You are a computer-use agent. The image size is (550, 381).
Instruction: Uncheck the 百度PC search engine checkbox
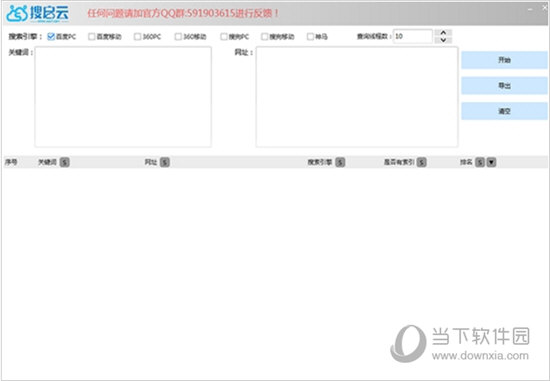click(51, 36)
